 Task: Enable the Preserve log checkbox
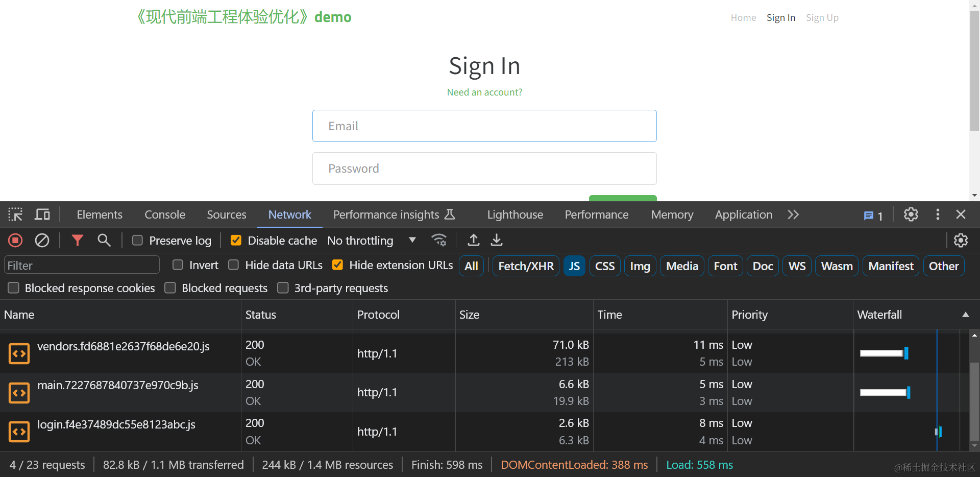tap(137, 241)
